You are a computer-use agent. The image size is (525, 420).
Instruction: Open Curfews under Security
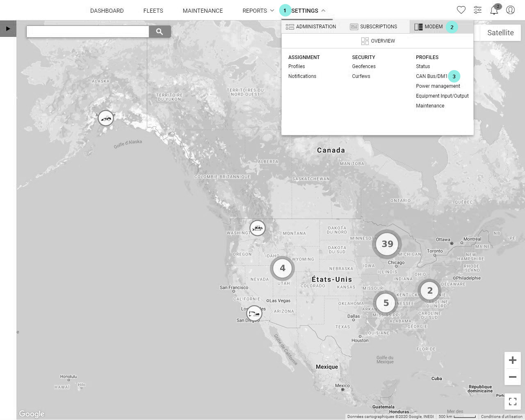click(x=361, y=76)
